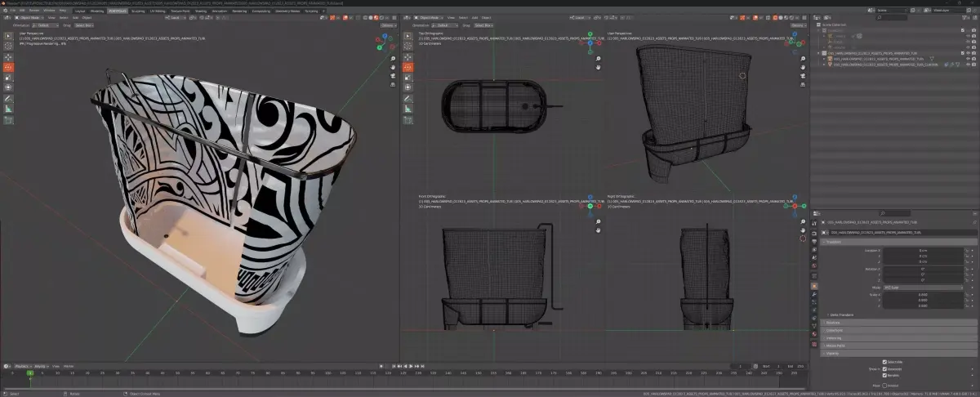
Task: Click the Location X value field
Action: click(923, 250)
